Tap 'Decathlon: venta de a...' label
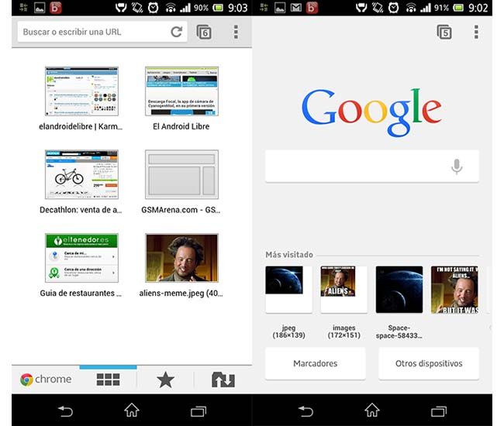The height and width of the screenshot is (426, 504). click(x=81, y=210)
